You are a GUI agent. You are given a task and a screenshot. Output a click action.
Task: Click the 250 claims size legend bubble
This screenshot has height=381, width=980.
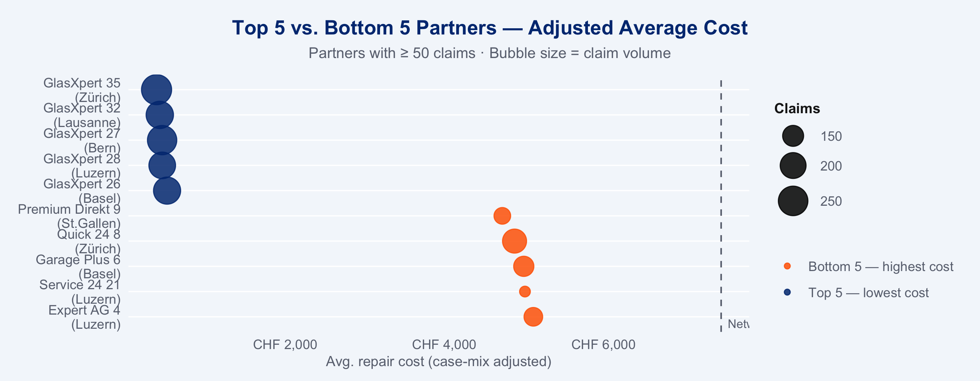click(793, 201)
